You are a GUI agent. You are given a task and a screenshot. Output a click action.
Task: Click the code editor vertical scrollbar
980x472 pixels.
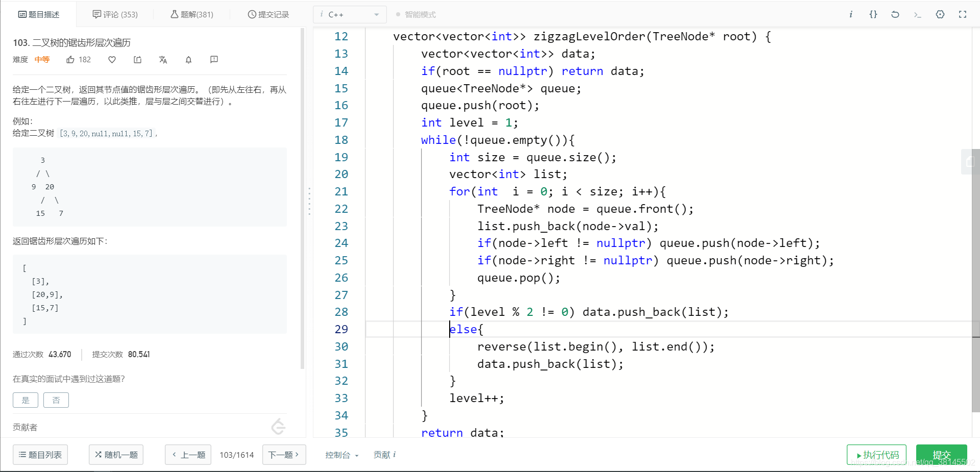click(x=975, y=281)
